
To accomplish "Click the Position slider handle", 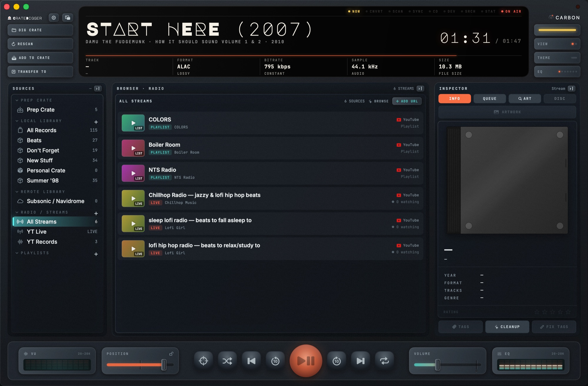I will [x=164, y=365].
